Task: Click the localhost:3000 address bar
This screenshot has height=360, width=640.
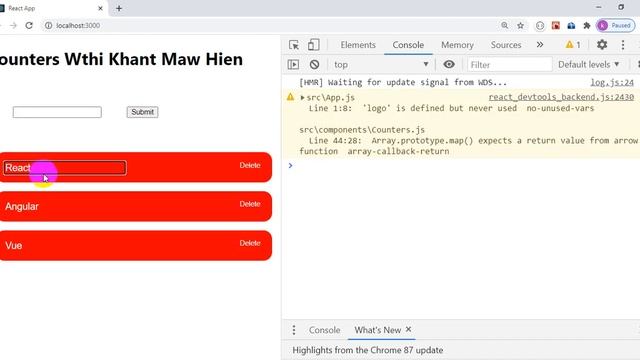Action: (x=78, y=25)
